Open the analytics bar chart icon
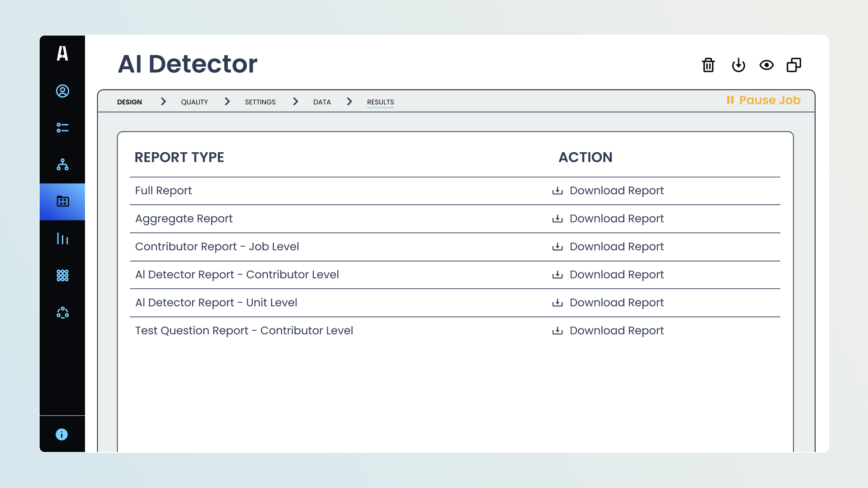 62,239
